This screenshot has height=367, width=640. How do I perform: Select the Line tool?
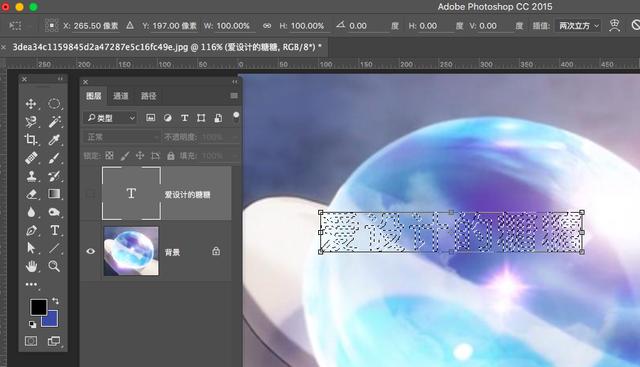54,248
